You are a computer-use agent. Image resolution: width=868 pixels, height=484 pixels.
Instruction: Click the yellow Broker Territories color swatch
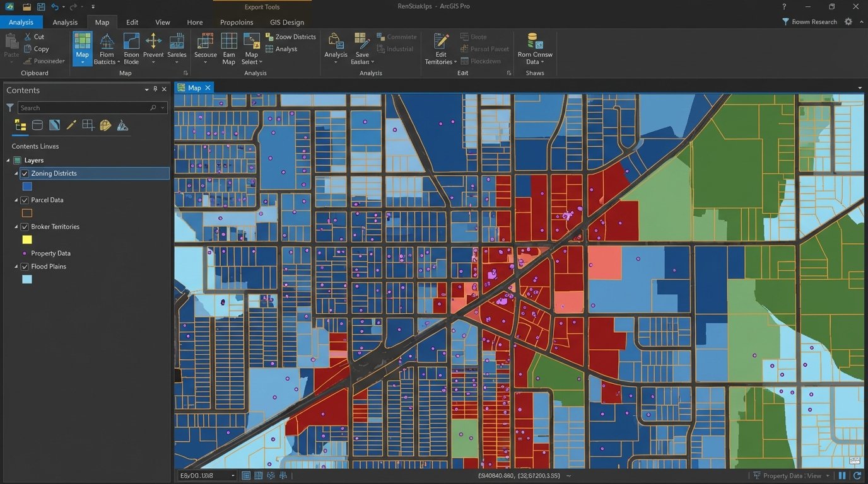point(26,239)
